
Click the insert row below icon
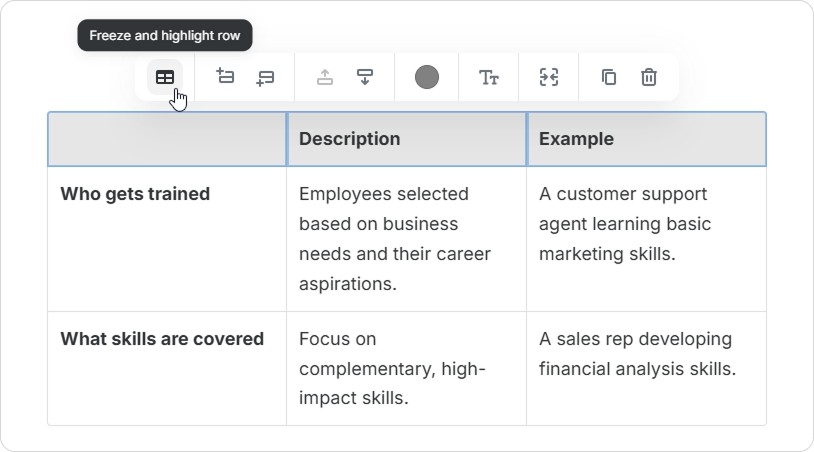(x=265, y=77)
